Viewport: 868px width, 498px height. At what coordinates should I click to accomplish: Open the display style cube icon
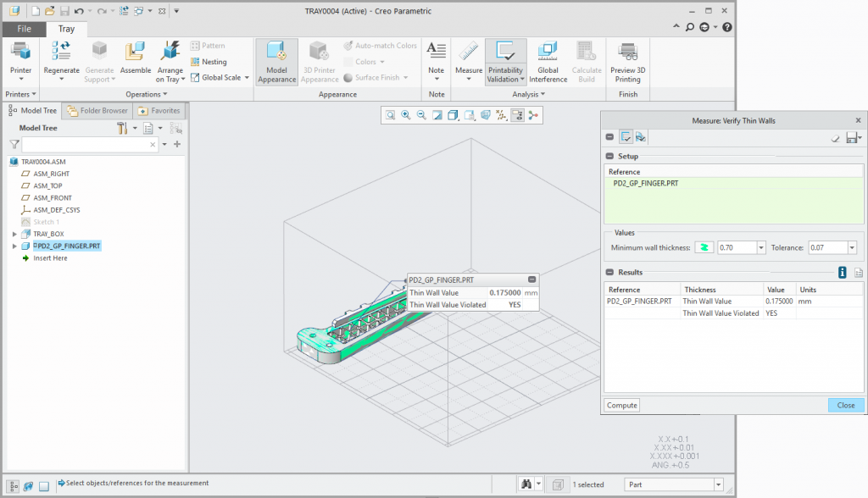point(453,115)
